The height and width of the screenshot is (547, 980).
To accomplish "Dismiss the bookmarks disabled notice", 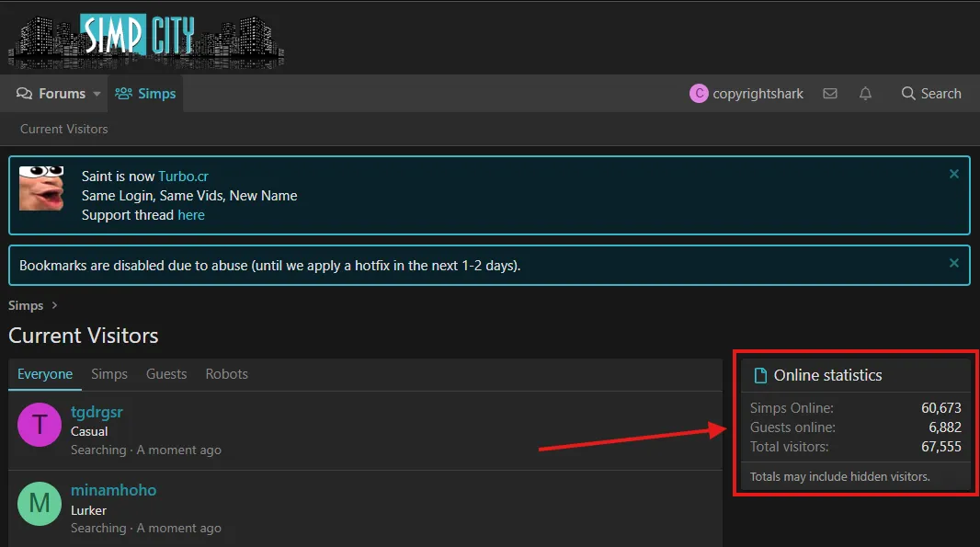I will click(953, 262).
